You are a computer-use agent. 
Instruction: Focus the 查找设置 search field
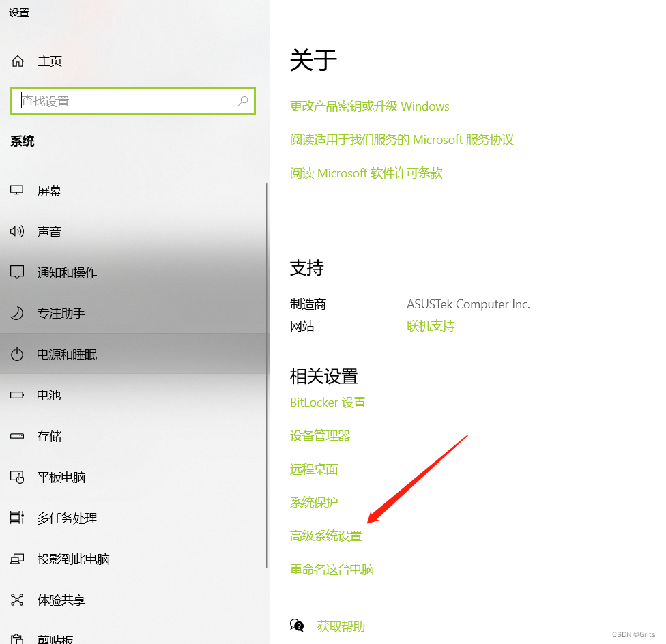[x=133, y=101]
